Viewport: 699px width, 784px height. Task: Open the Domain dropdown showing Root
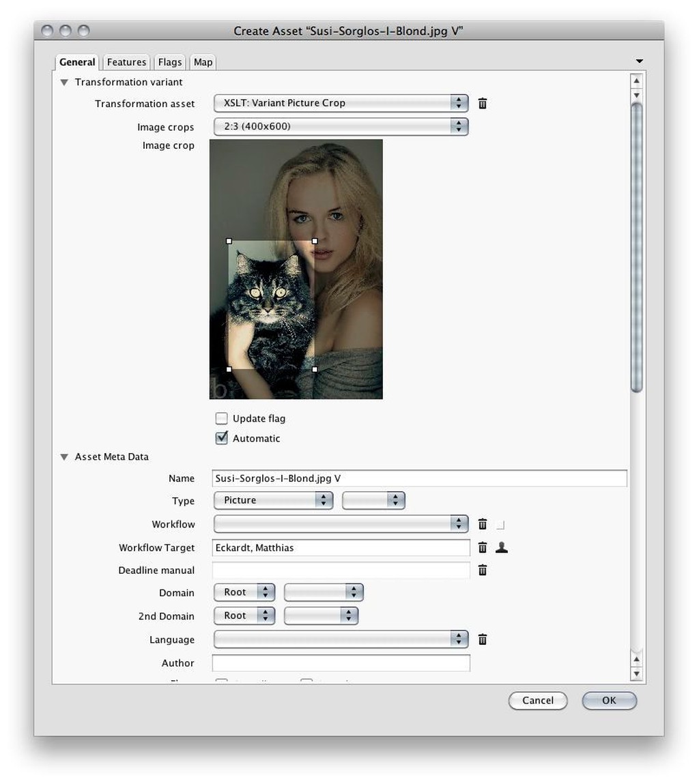[244, 592]
